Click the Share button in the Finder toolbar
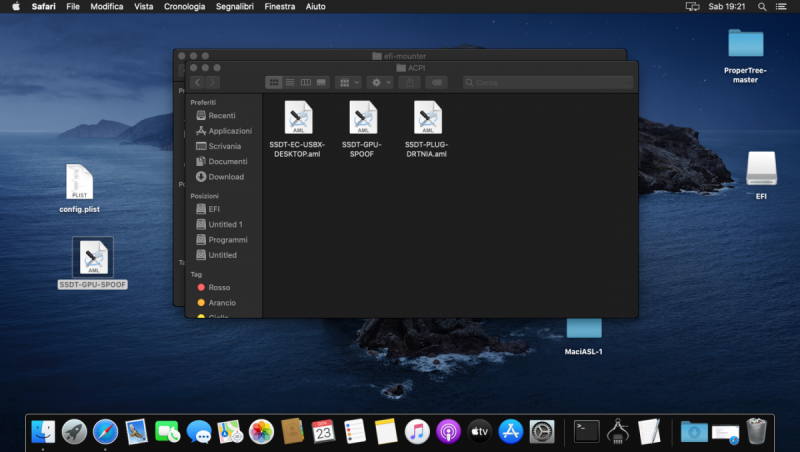 pos(409,82)
